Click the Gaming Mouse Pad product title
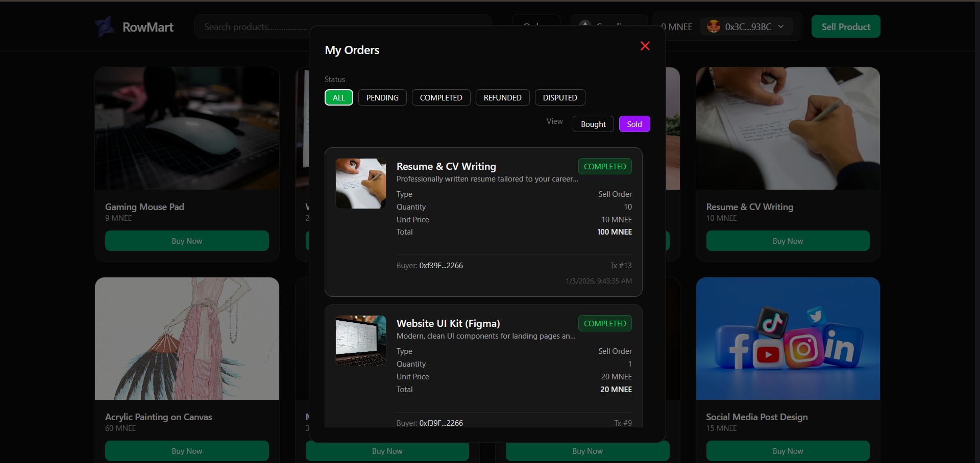Viewport: 980px width, 463px height. 144,207
